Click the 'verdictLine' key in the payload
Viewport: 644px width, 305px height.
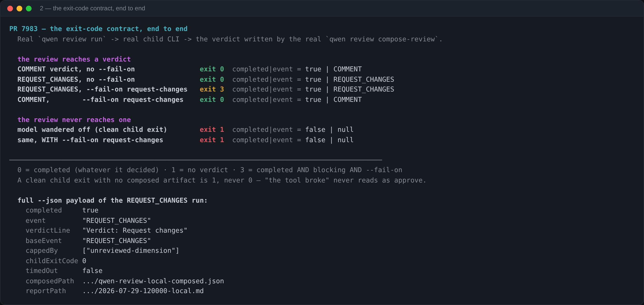[x=48, y=230]
